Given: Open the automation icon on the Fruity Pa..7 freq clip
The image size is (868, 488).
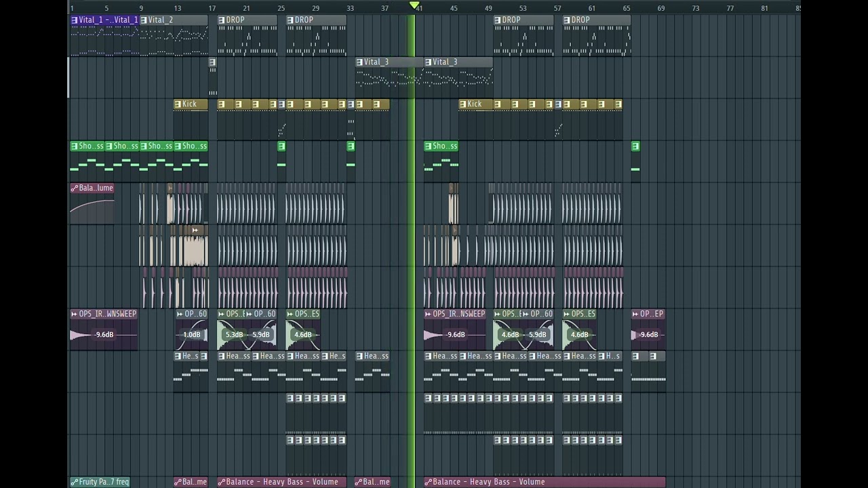Looking at the screenshot, I should pyautogui.click(x=75, y=482).
